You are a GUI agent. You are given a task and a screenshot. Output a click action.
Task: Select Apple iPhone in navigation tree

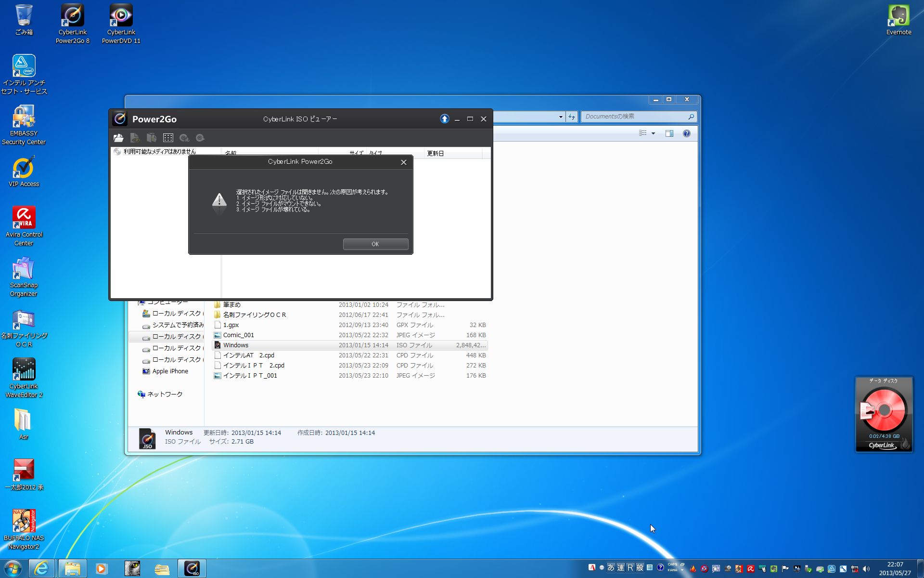pyautogui.click(x=170, y=371)
